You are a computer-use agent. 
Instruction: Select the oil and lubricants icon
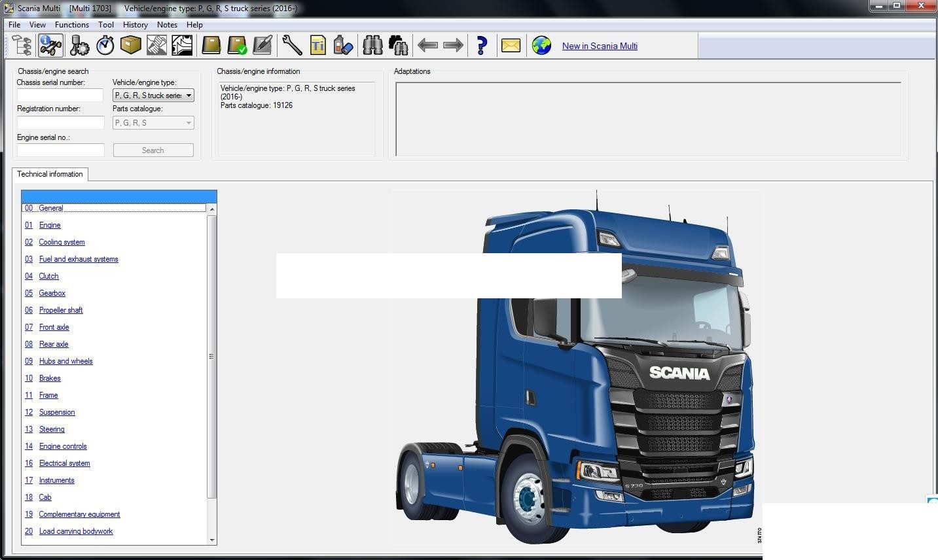pos(343,45)
